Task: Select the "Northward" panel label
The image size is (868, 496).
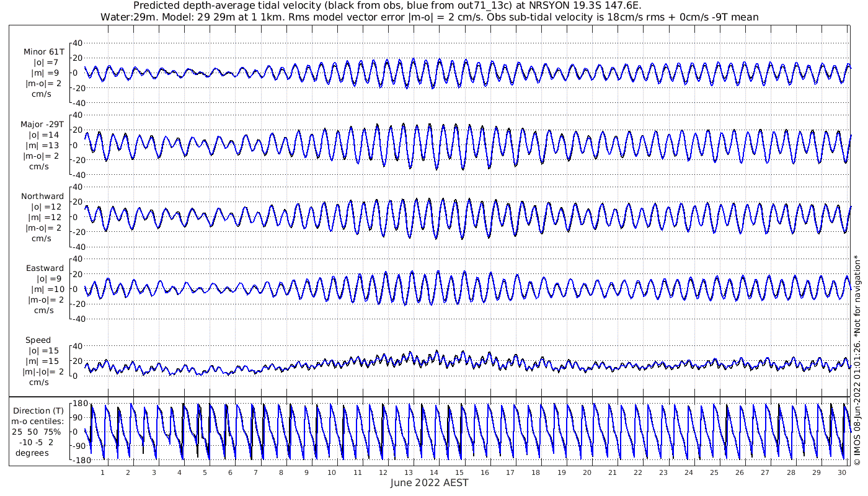Action: 42,196
